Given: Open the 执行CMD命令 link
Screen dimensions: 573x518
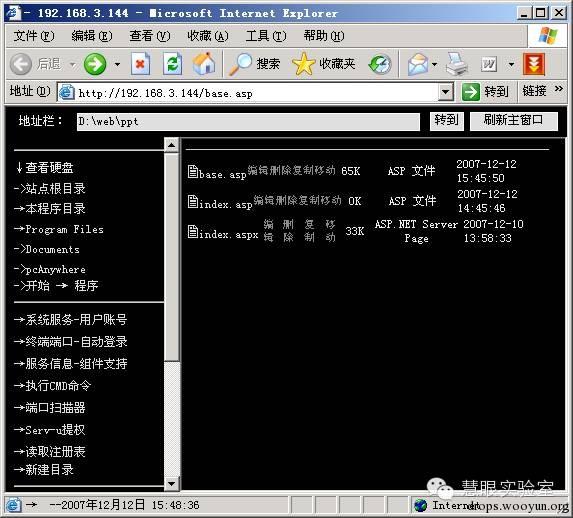Looking at the screenshot, I should pos(52,385).
